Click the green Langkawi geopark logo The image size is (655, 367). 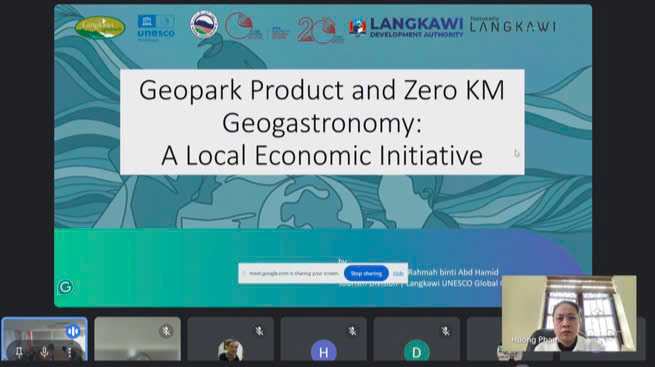click(x=100, y=27)
